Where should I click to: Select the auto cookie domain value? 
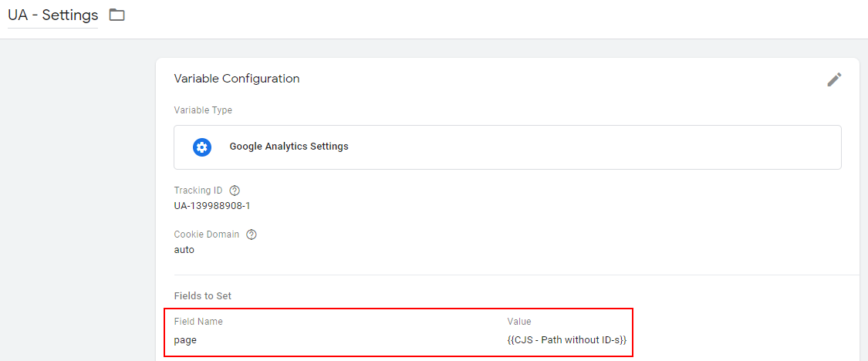point(184,250)
